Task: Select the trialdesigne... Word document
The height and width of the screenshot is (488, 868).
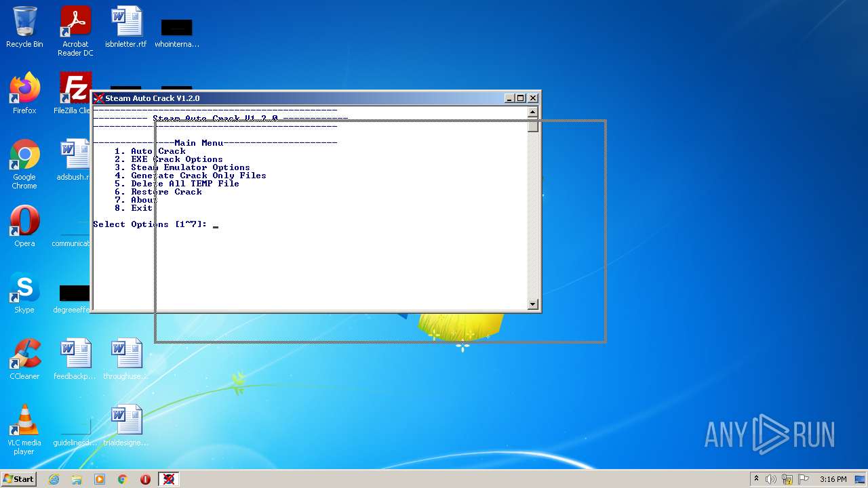Action: (x=126, y=426)
